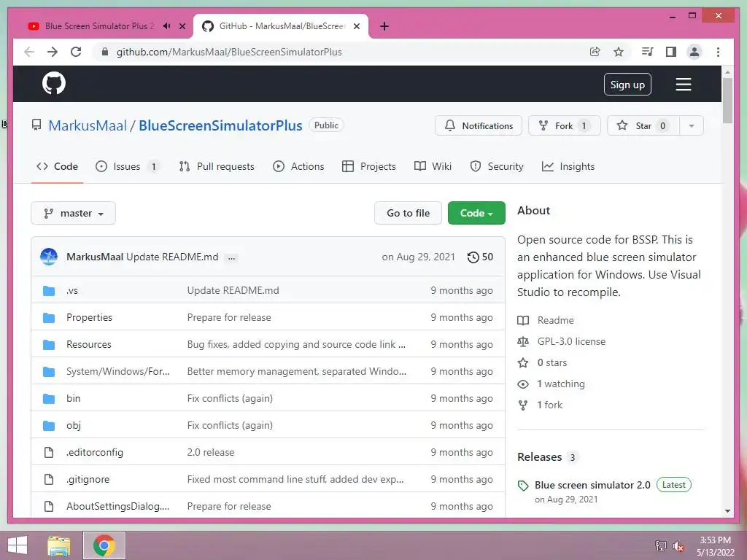747x560 pixels.
Task: Go forward in browser history
Action: (53, 52)
